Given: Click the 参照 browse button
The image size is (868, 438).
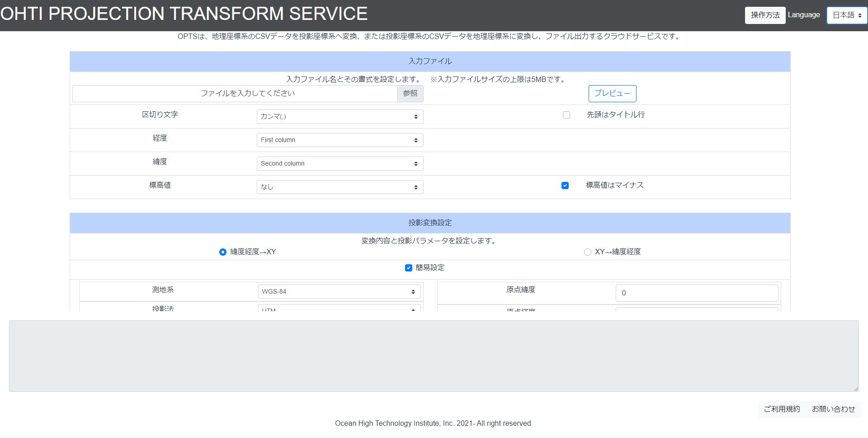Looking at the screenshot, I should tap(410, 93).
